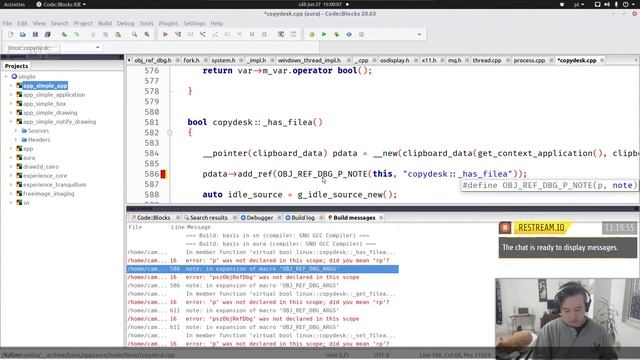
Task: Click the Break debugger pause icon
Action: coord(252,35)
